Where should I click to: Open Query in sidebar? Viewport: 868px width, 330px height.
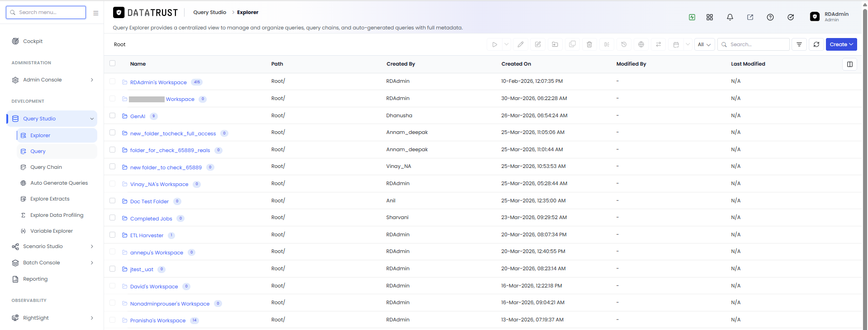pos(57,151)
